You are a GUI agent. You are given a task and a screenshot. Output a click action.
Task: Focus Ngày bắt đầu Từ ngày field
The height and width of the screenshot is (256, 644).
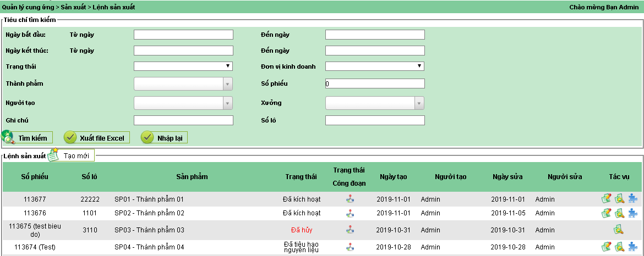click(x=184, y=35)
